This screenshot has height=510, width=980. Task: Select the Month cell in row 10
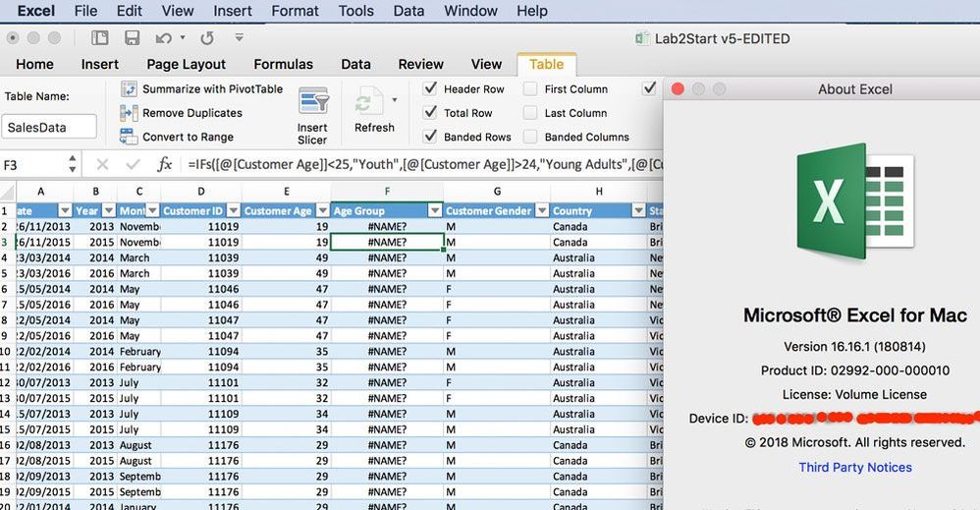138,352
